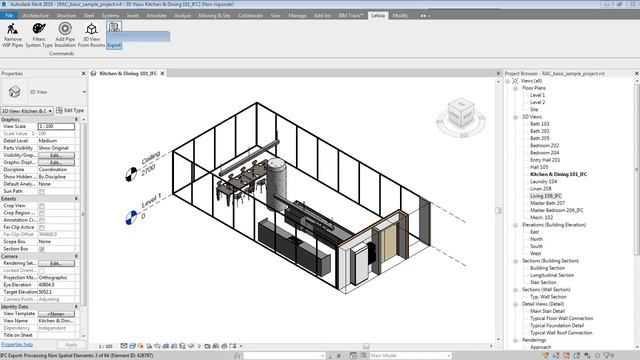Toggle the Sun Path checkbox
This screenshot has height=360, width=640.
coord(42,191)
